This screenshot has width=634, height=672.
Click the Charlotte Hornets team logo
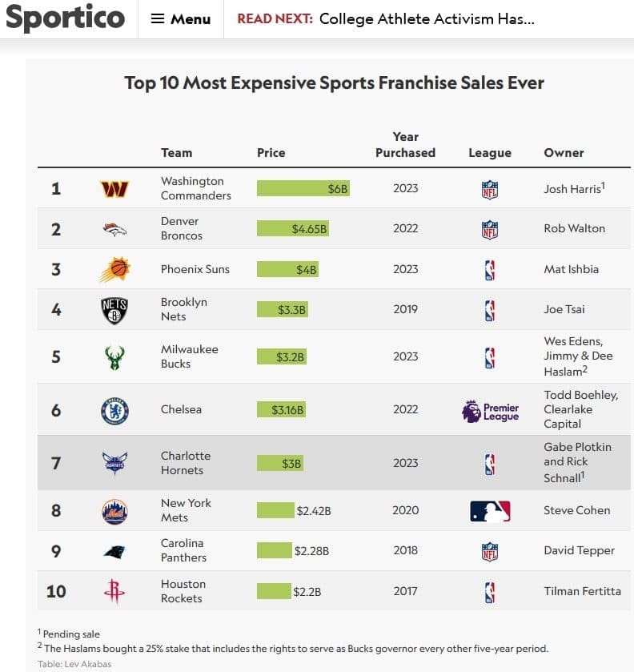(114, 463)
